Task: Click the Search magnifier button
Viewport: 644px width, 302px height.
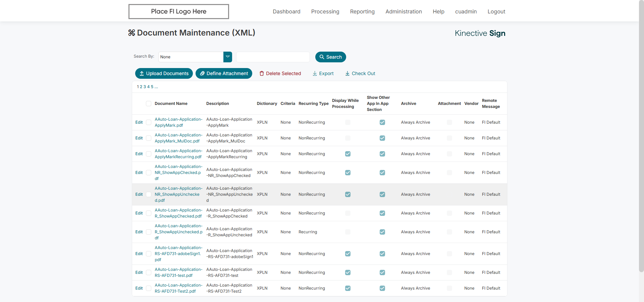Action: [330, 57]
